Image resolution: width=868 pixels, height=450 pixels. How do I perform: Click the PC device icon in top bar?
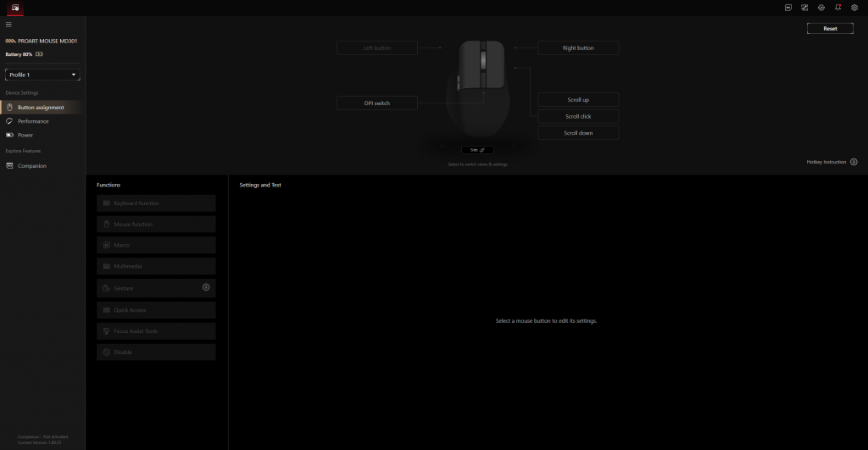(787, 8)
